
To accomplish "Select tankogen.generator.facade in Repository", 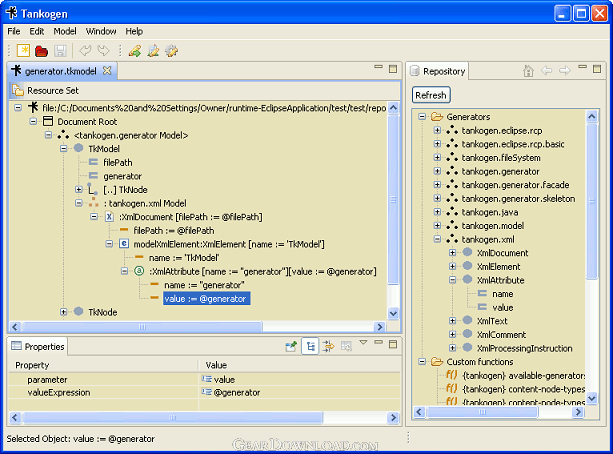I will coord(515,185).
